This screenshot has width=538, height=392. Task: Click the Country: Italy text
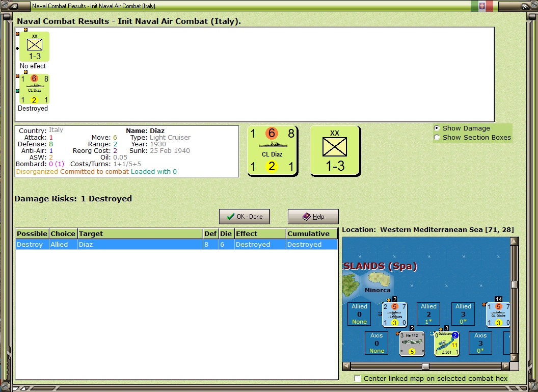coord(41,130)
